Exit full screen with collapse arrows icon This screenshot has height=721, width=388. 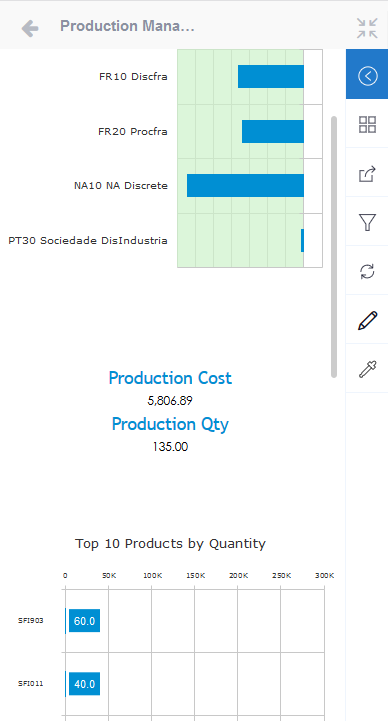coord(367,28)
